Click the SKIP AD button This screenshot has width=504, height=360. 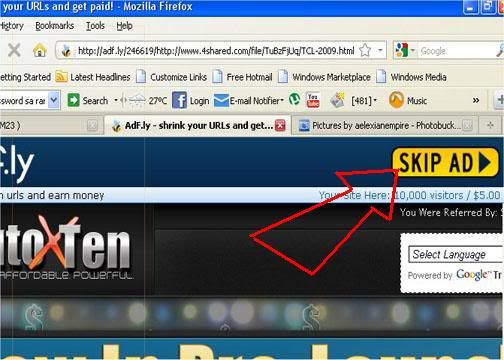[x=445, y=162]
